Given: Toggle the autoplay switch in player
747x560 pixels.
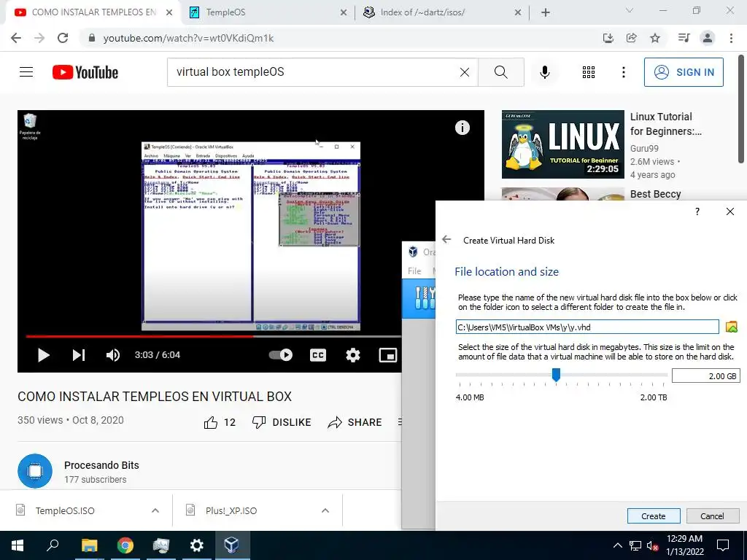Looking at the screenshot, I should point(281,355).
